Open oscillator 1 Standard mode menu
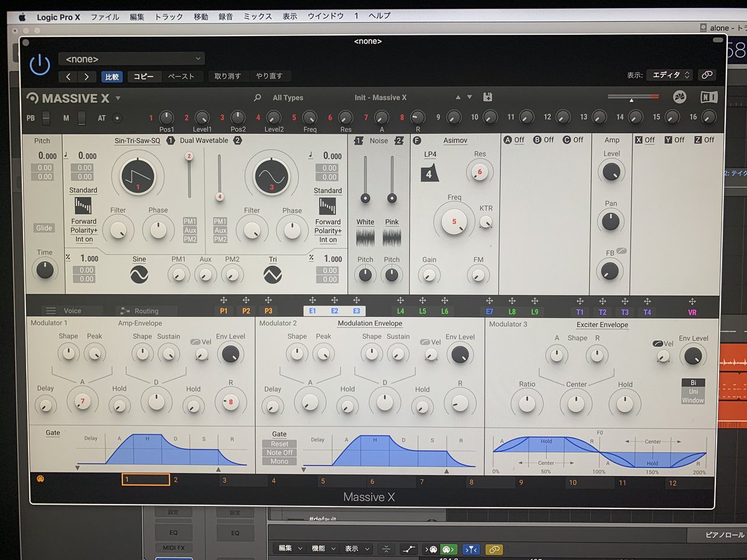Screen dimensions: 747x560 tap(83, 190)
